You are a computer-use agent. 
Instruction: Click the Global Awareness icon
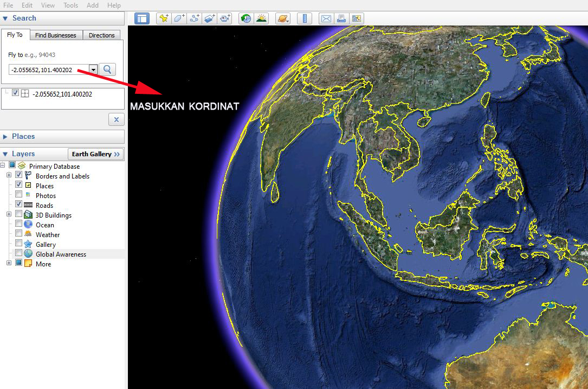(28, 254)
